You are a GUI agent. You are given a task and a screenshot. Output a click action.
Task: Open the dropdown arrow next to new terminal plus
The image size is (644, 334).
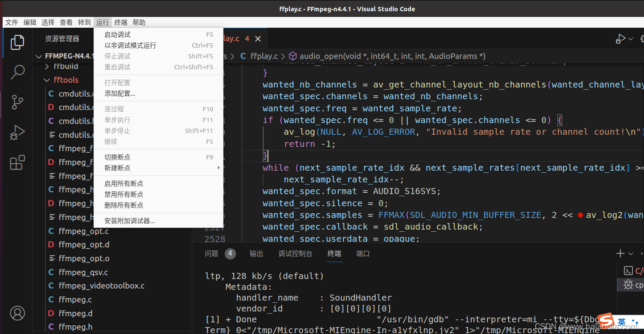(x=631, y=254)
